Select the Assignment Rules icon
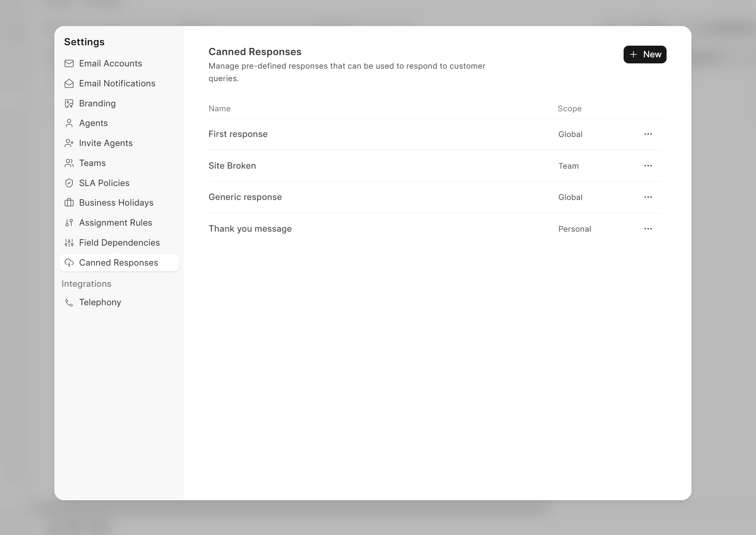Image resolution: width=756 pixels, height=535 pixels. [69, 223]
